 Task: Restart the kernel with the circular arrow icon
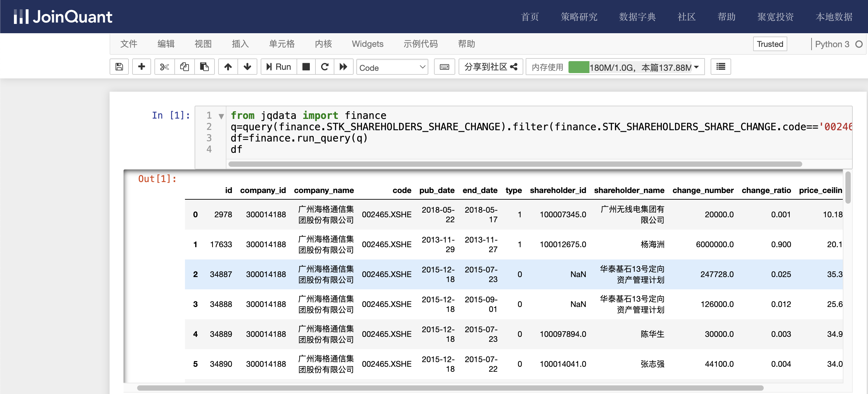324,67
